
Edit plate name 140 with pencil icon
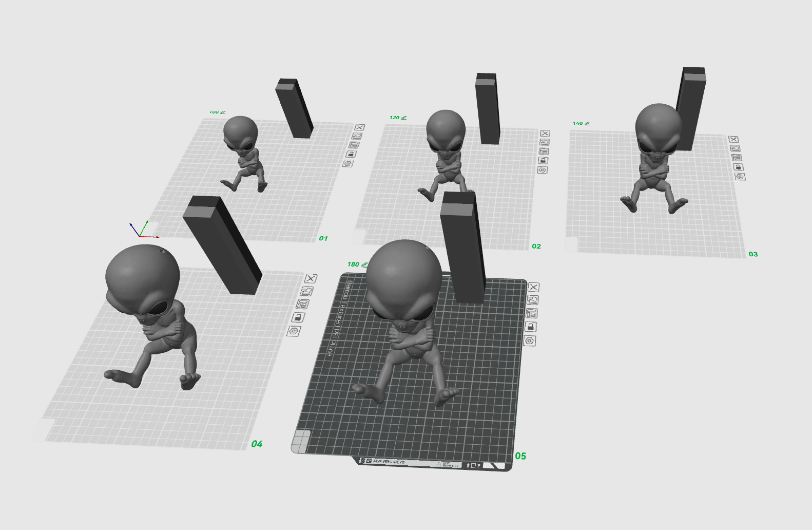point(587,123)
